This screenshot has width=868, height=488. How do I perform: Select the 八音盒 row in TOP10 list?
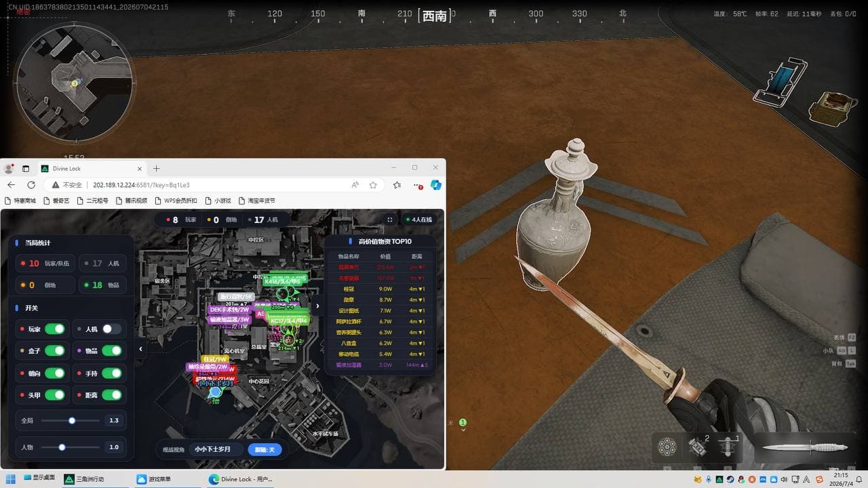point(382,344)
